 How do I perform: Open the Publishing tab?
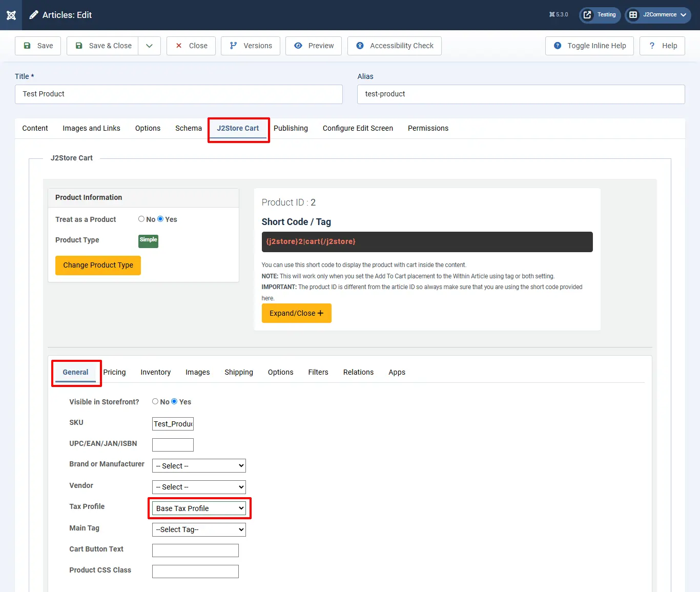(291, 128)
